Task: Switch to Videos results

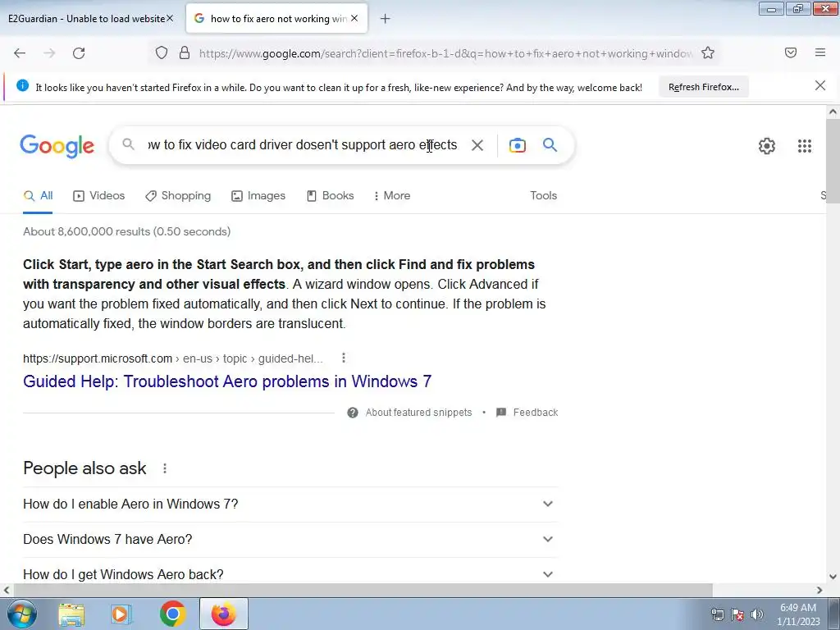Action: (x=99, y=196)
